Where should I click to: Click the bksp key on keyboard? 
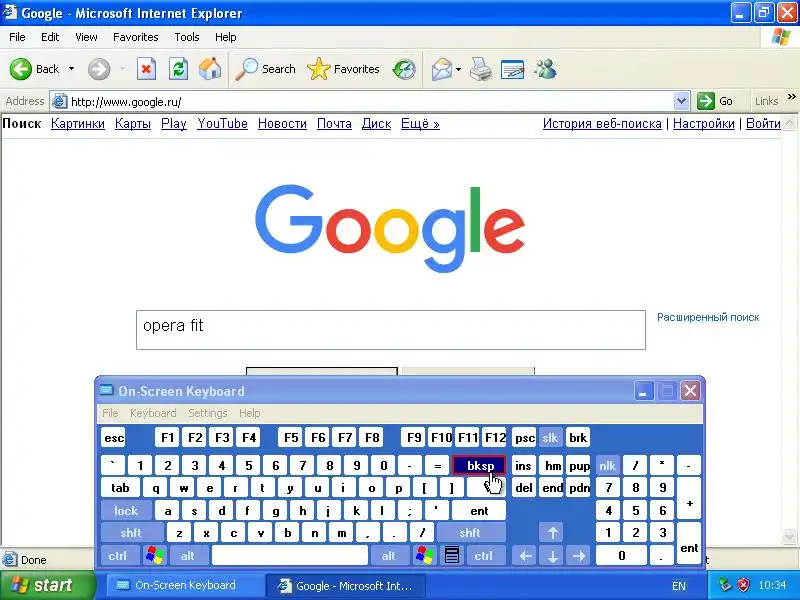(x=479, y=465)
